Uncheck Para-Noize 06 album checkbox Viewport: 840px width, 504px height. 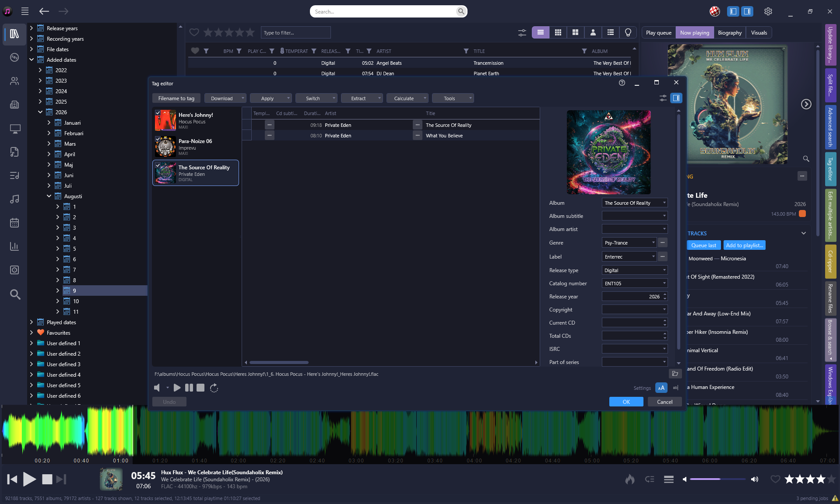click(x=158, y=139)
